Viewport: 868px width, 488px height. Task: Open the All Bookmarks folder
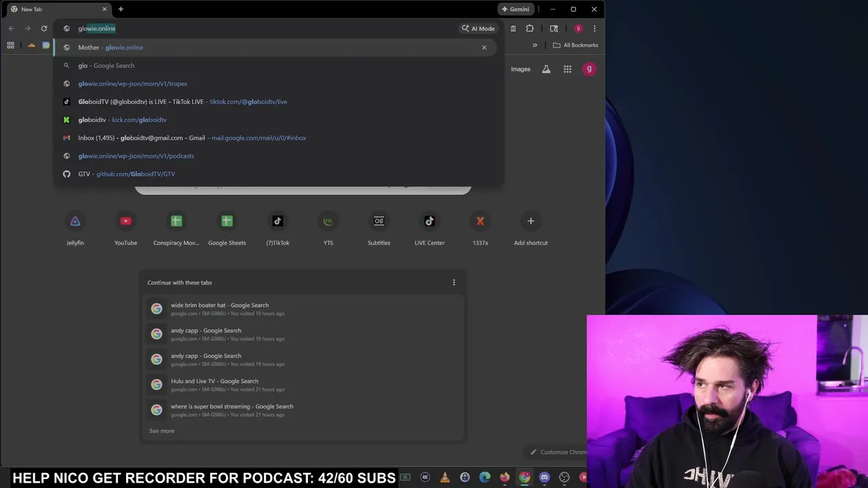[x=576, y=45]
